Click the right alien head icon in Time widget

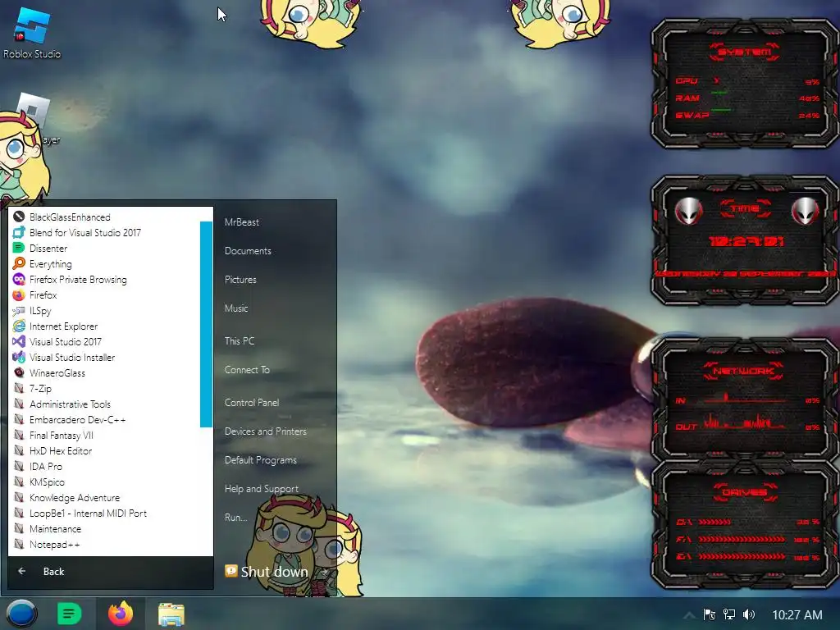pos(805,211)
